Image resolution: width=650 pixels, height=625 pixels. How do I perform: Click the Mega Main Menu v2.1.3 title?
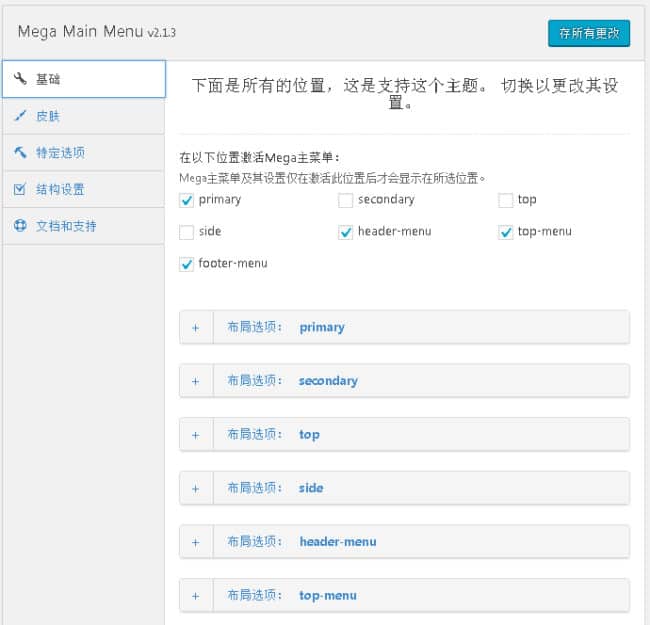tap(97, 32)
